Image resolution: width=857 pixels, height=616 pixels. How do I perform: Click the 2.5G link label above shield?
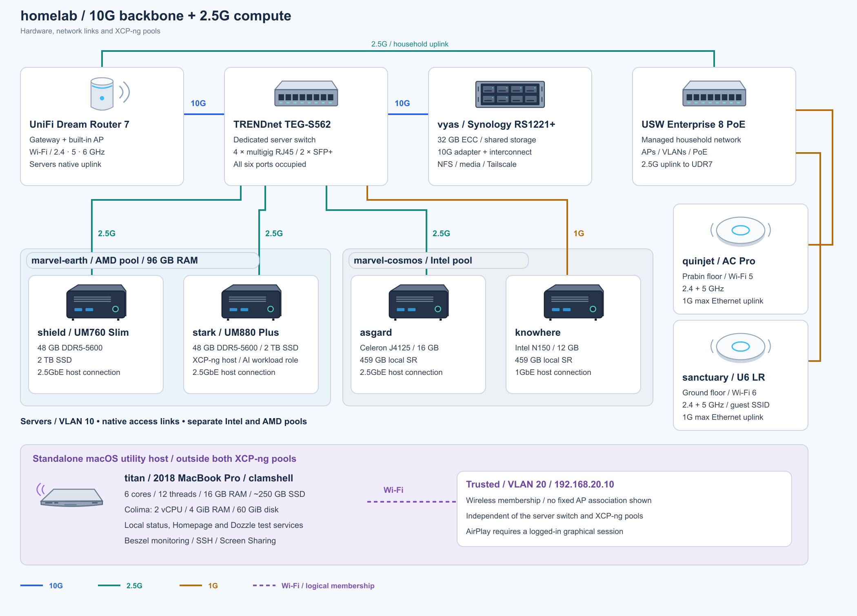coord(107,233)
